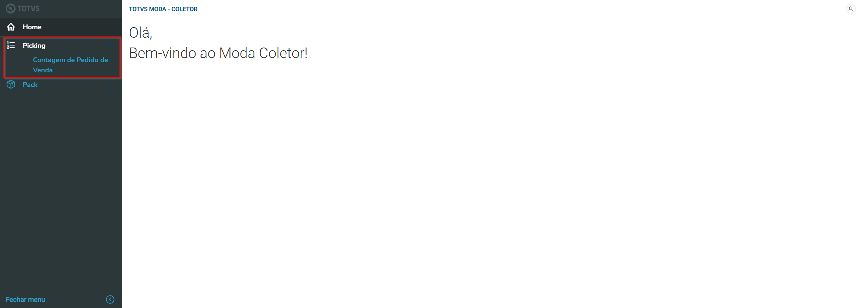Click the Bem-vindo ao Moda Coletor text
868x308 pixels.
pos(218,53)
